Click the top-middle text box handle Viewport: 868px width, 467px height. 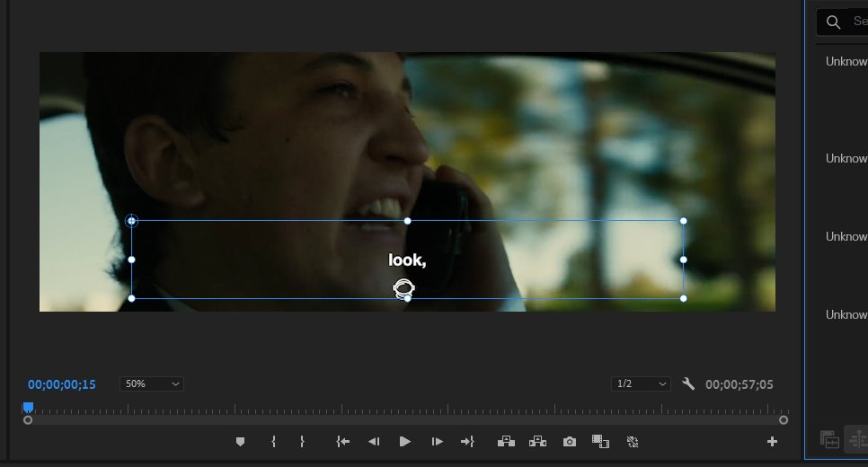pyautogui.click(x=407, y=221)
